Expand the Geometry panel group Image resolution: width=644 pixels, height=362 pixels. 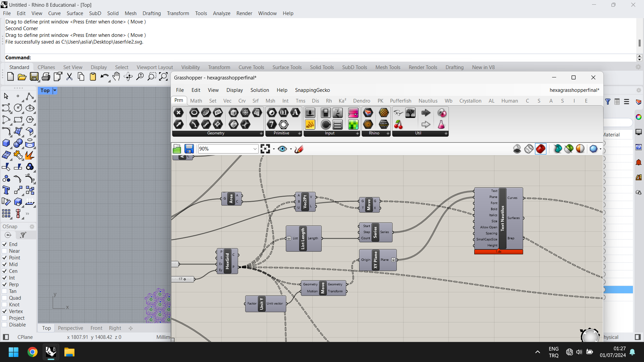coord(261,133)
